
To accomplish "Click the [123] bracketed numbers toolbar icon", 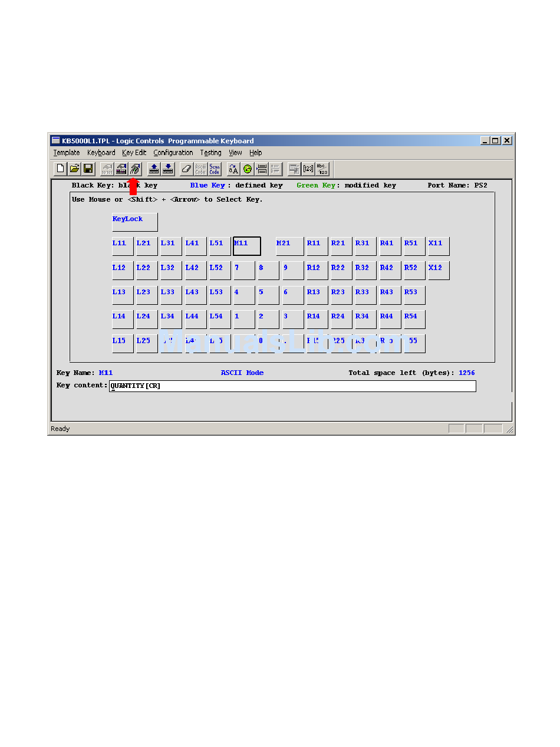I will tap(308, 169).
